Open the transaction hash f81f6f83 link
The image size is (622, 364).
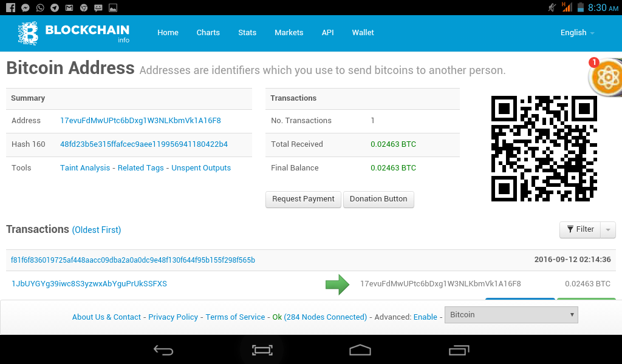tap(133, 260)
